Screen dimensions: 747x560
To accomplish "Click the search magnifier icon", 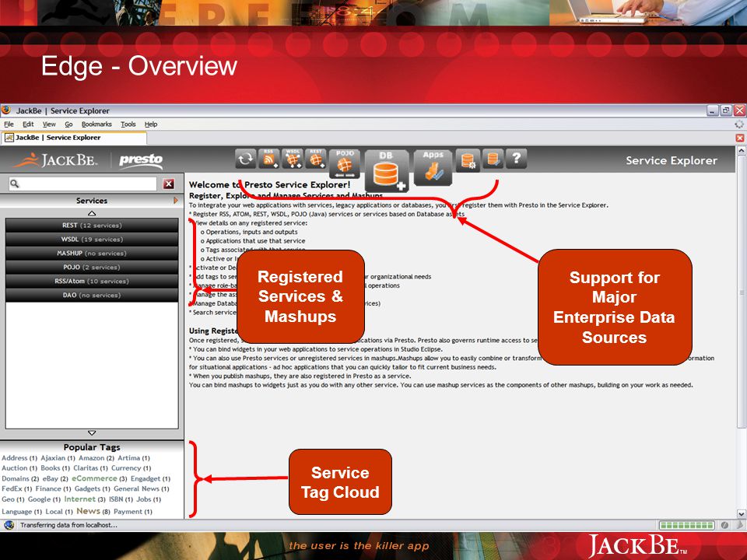I will pos(14,184).
